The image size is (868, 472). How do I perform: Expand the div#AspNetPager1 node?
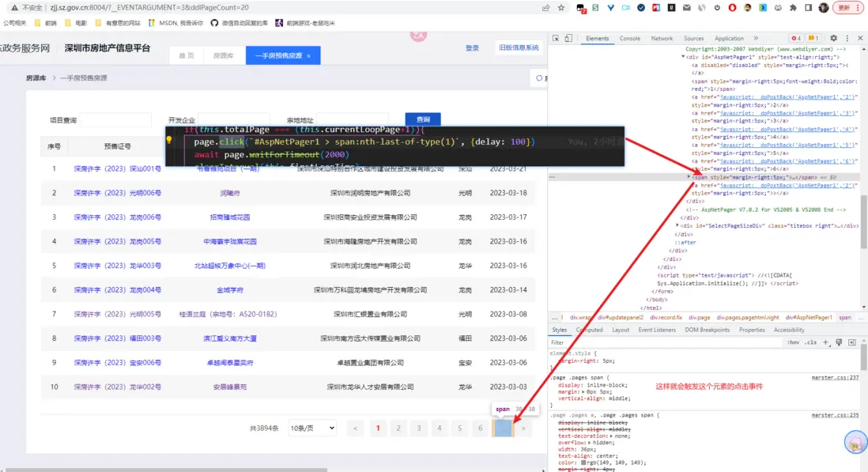pos(683,57)
